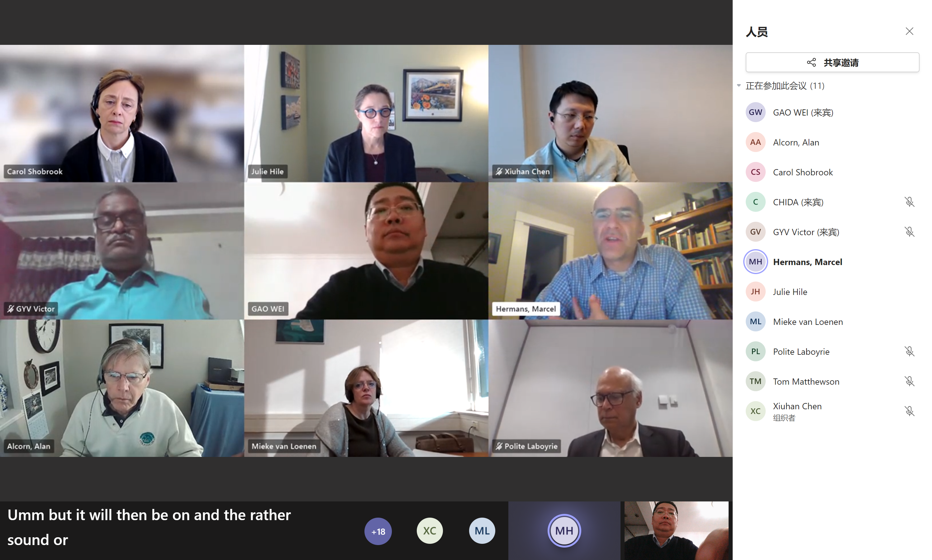Viewport: 932px width, 560px height.
Task: Select Julie Hile's video tile
Action: coord(366,113)
